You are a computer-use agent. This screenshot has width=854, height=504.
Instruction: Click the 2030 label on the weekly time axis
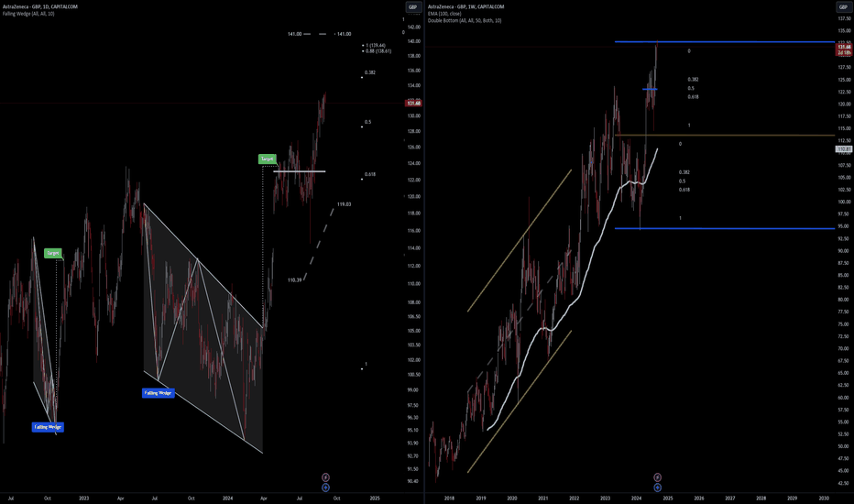click(x=824, y=498)
